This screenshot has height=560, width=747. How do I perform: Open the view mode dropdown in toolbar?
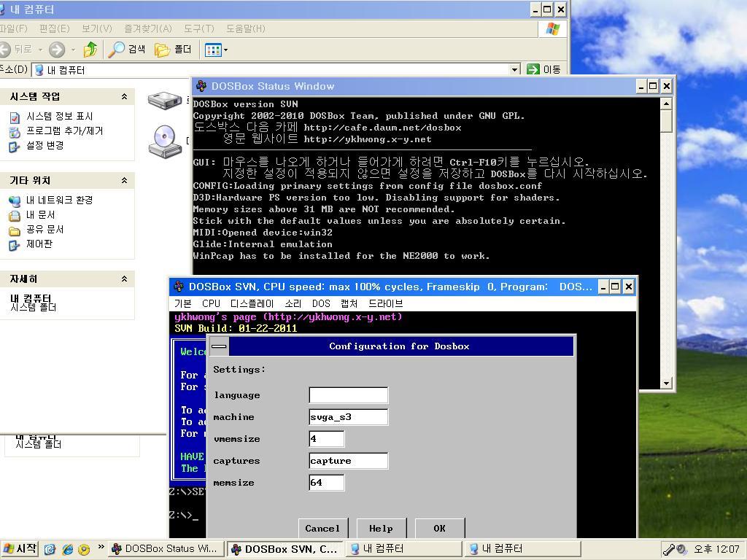tap(217, 50)
